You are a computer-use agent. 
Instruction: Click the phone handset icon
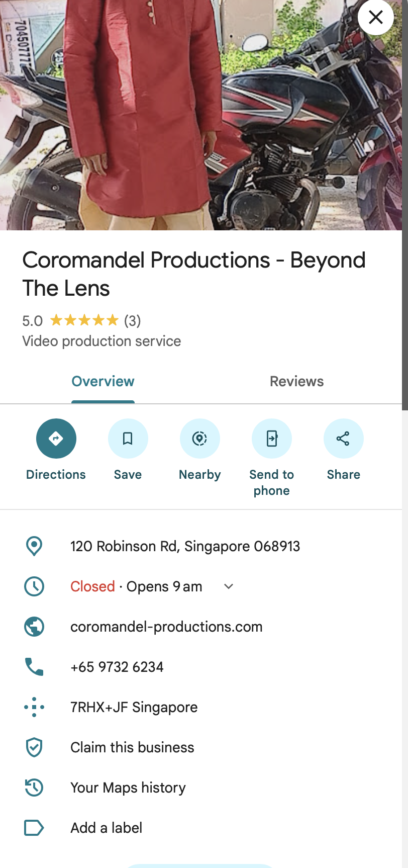(34, 667)
